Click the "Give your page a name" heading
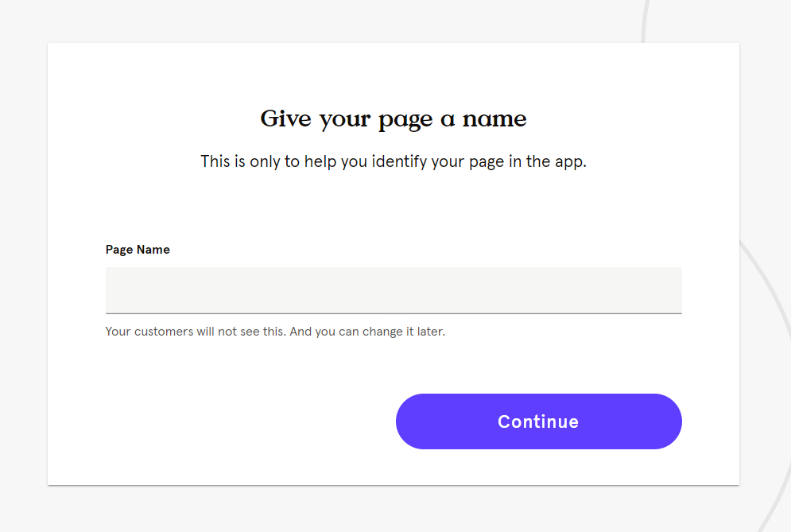Viewport: 791px width, 532px height. coord(394,119)
